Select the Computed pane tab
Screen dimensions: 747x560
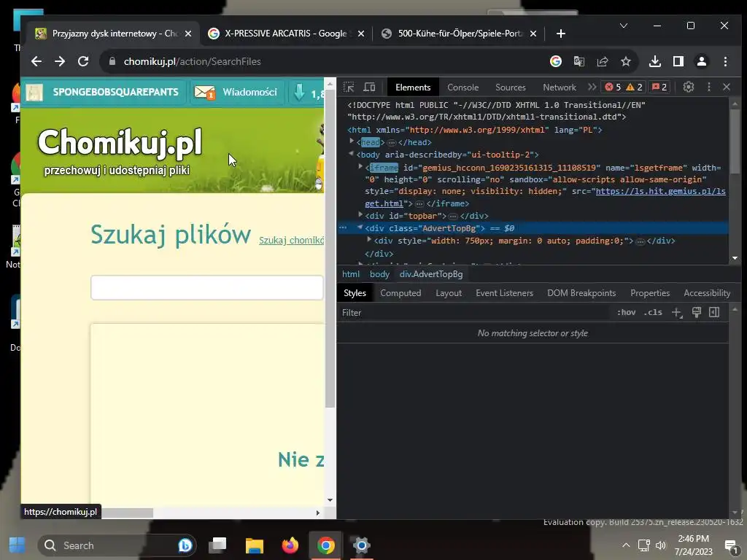[x=400, y=293]
